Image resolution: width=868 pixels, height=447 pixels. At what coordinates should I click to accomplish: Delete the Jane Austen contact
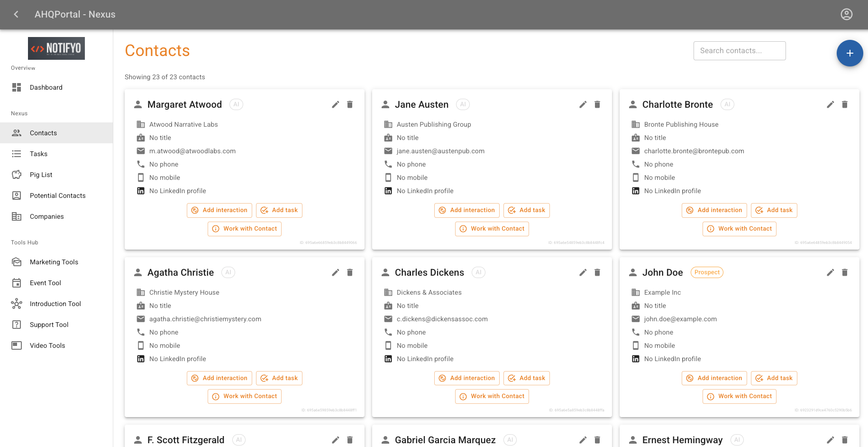tap(597, 104)
